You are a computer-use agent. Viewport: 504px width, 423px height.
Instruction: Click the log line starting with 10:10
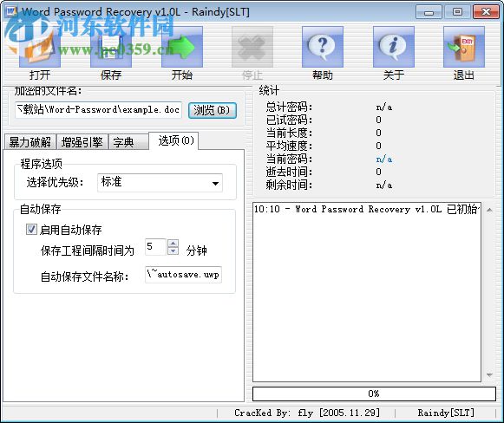pos(366,210)
